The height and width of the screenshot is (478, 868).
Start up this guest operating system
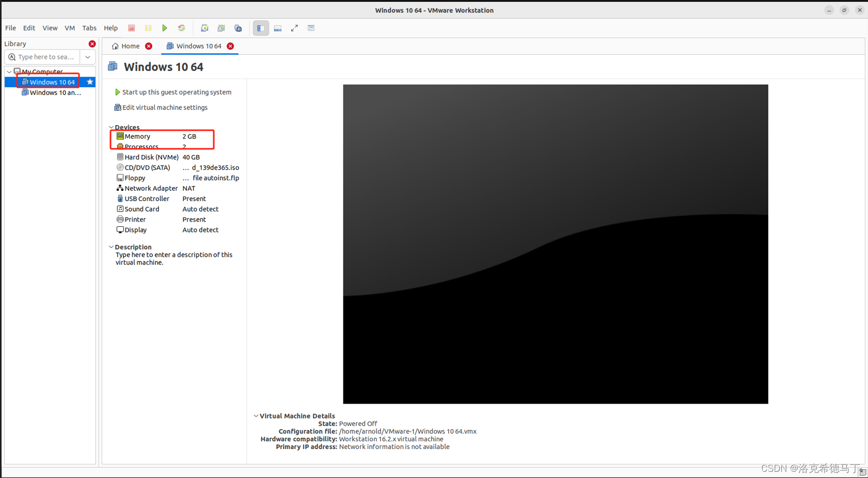pyautogui.click(x=172, y=92)
